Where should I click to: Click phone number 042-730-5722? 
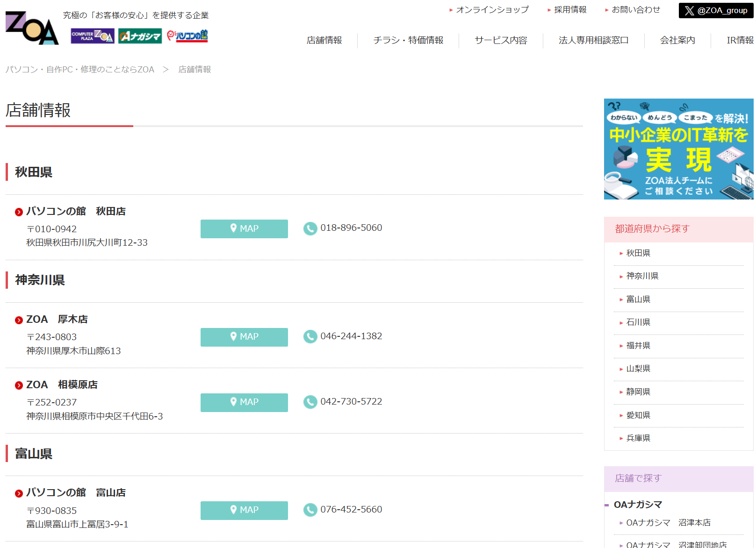coord(351,402)
